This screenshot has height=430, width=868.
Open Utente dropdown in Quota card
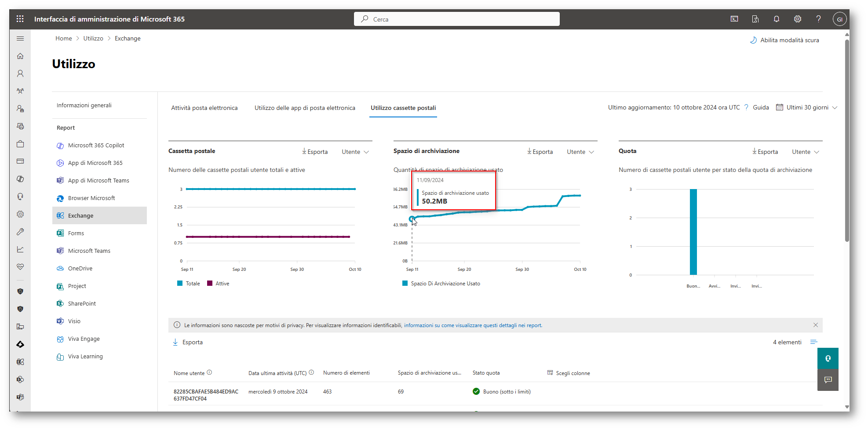tap(805, 152)
